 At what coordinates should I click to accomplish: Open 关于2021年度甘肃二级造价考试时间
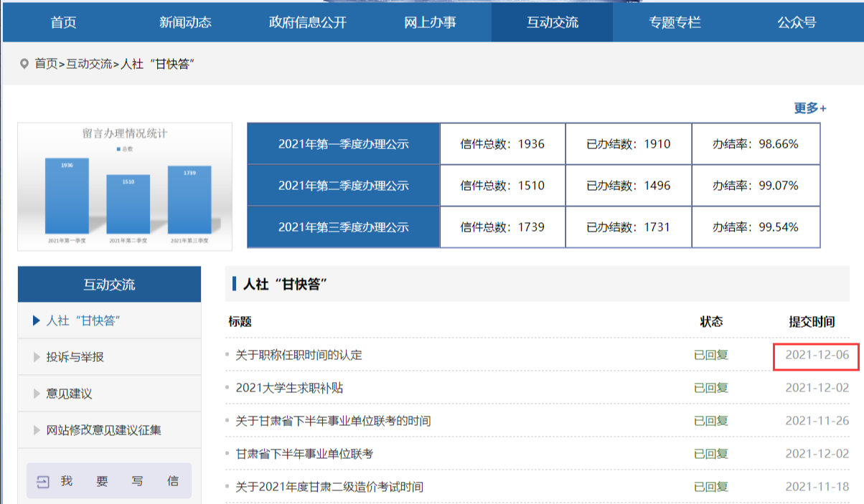[x=329, y=487]
